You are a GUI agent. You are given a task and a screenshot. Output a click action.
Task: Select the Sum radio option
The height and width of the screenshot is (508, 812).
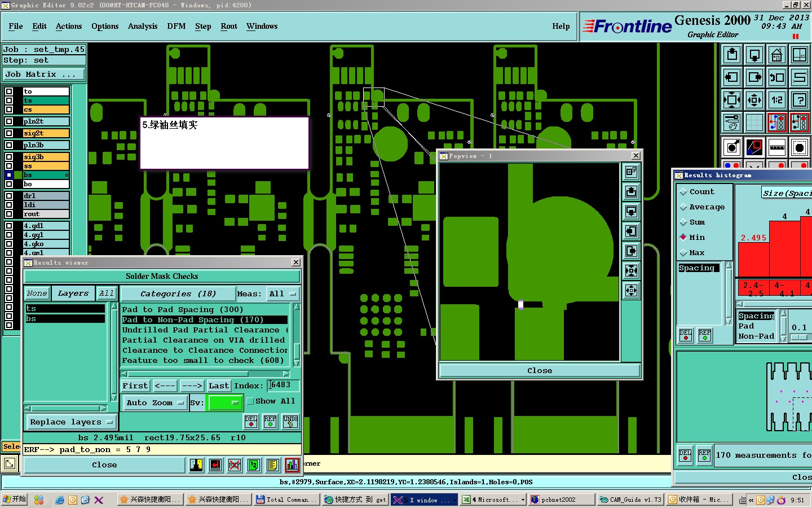tap(692, 222)
